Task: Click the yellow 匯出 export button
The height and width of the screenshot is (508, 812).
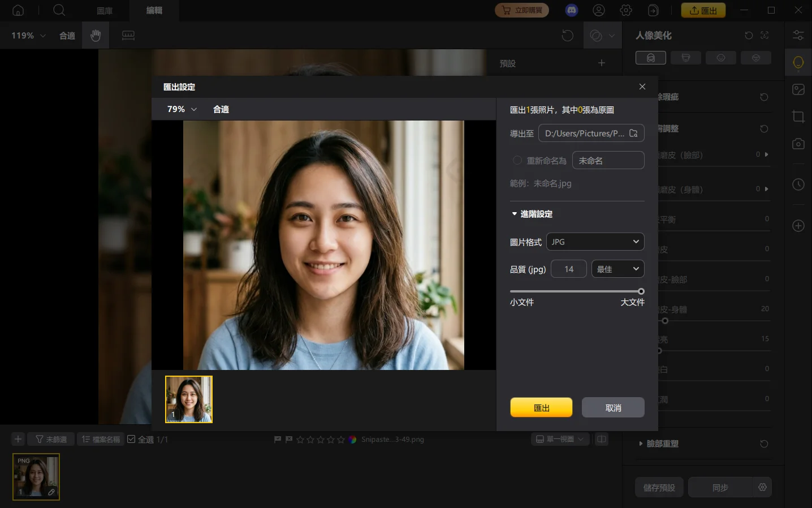Action: pos(541,407)
